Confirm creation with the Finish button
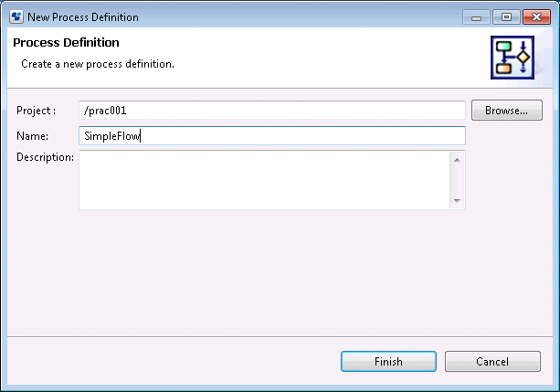The width and height of the screenshot is (560, 392). pyautogui.click(x=388, y=361)
